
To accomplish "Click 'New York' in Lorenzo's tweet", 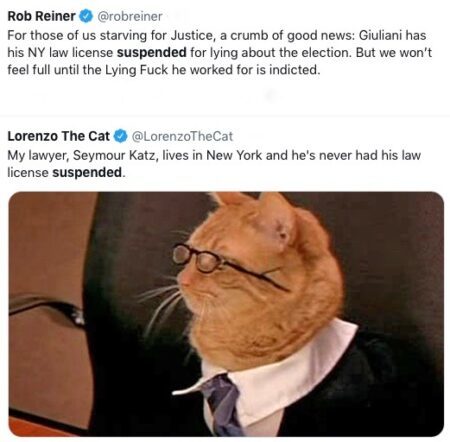I will point(234,155).
